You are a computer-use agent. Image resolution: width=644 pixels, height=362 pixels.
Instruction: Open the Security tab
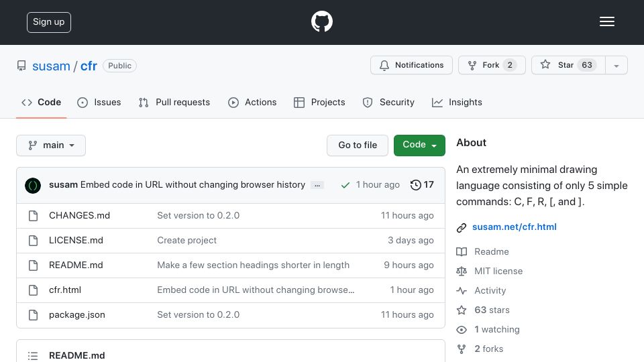tap(388, 102)
